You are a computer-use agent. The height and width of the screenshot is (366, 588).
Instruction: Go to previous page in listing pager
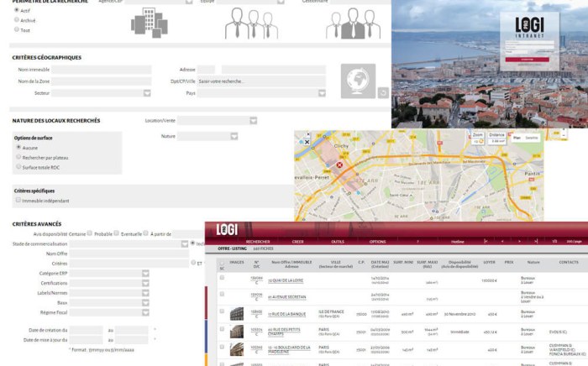click(502, 241)
